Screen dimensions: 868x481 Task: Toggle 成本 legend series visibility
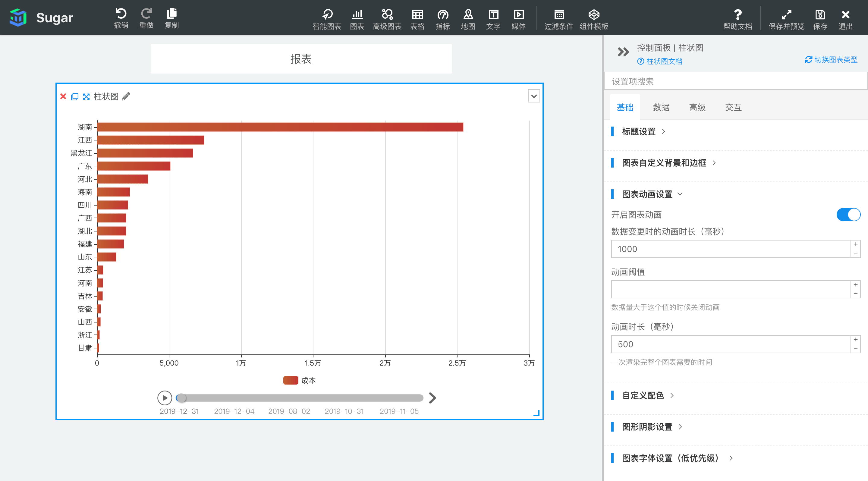click(299, 380)
